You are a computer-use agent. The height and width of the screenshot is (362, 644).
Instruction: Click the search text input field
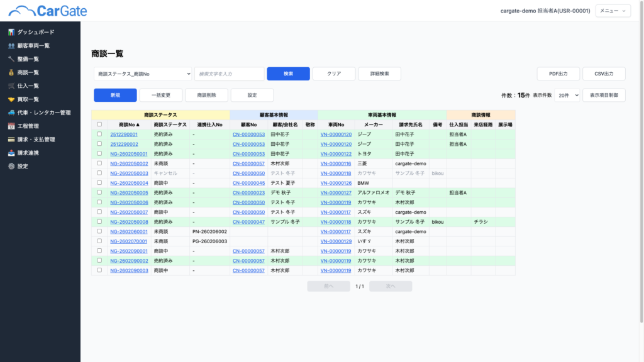(229, 74)
